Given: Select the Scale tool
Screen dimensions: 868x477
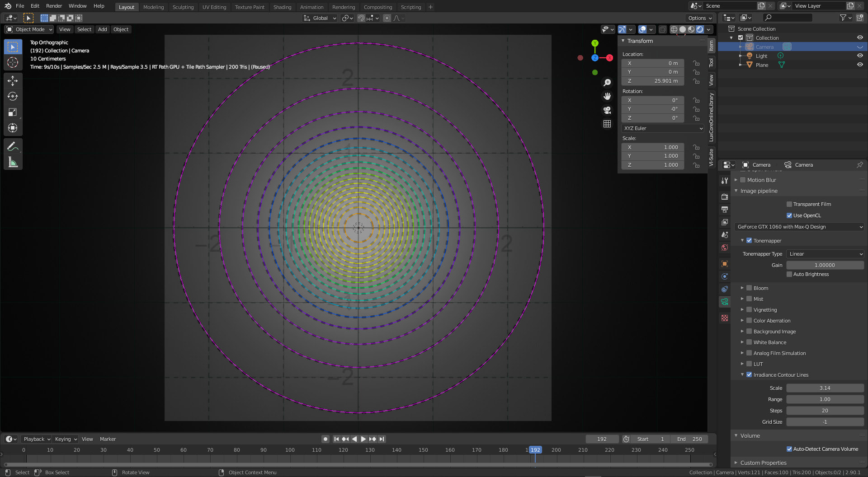Looking at the screenshot, I should pos(13,112).
